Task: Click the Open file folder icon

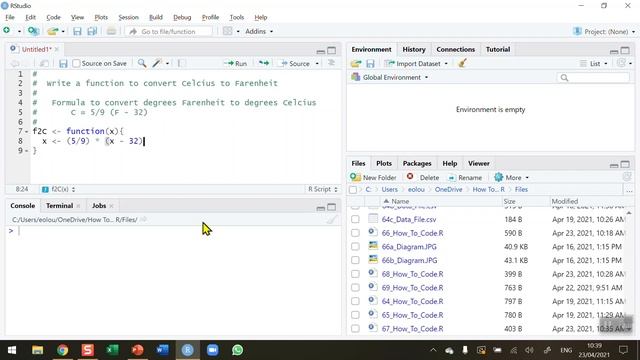Action: (53, 31)
